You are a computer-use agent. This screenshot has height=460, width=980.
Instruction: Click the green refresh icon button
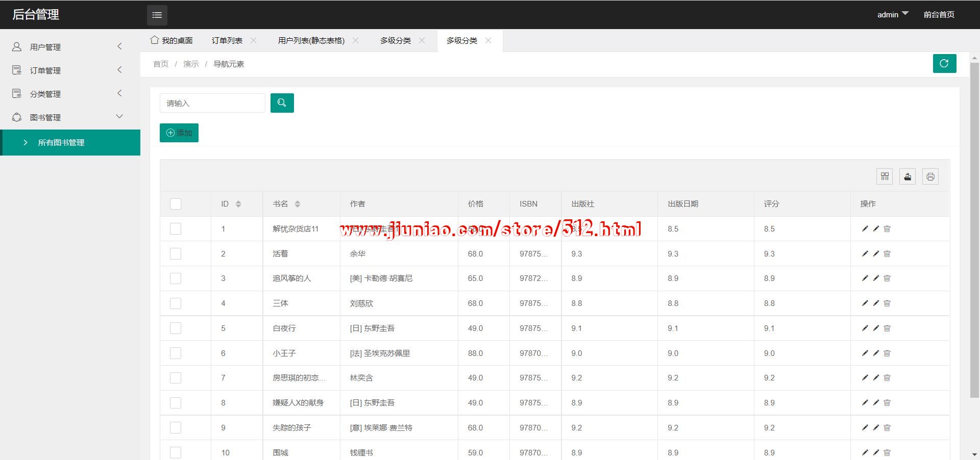point(944,64)
